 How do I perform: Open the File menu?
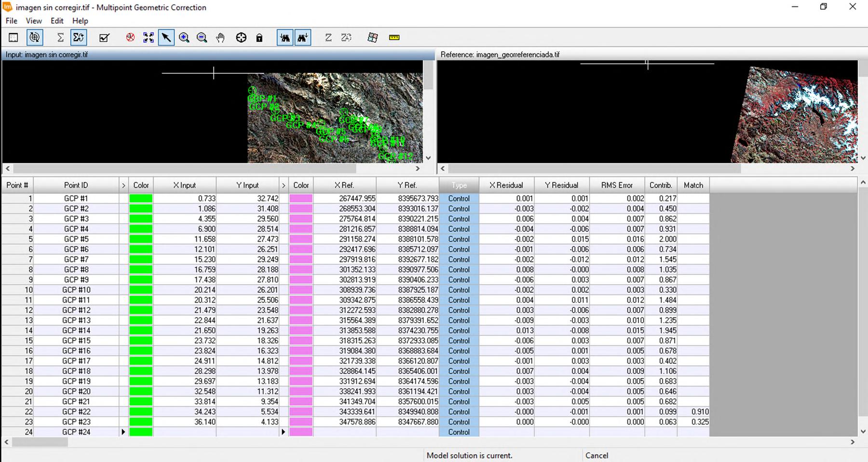(x=12, y=21)
